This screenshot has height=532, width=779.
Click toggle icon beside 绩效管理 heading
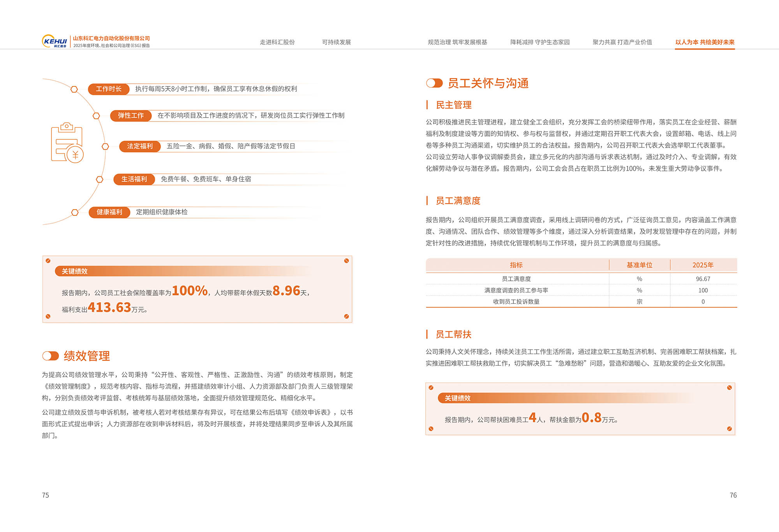tap(51, 356)
